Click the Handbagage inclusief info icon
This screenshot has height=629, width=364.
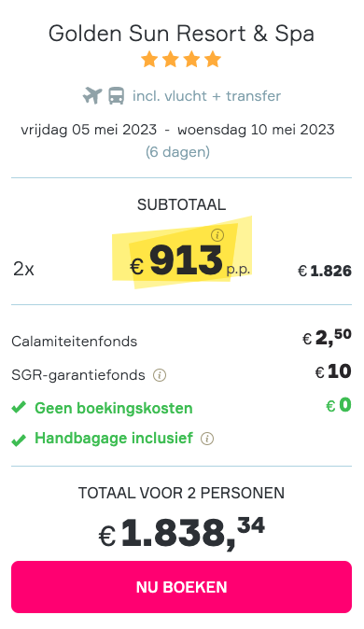(x=207, y=439)
